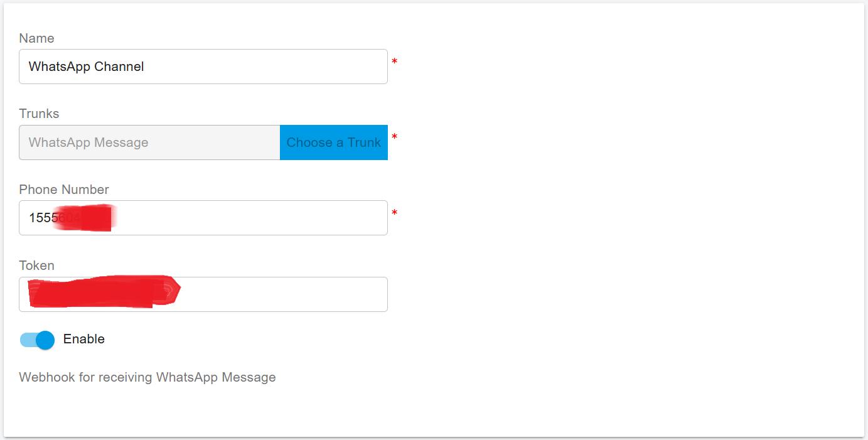This screenshot has height=440, width=868.
Task: Click the required asterisk next to Name
Action: click(x=394, y=62)
